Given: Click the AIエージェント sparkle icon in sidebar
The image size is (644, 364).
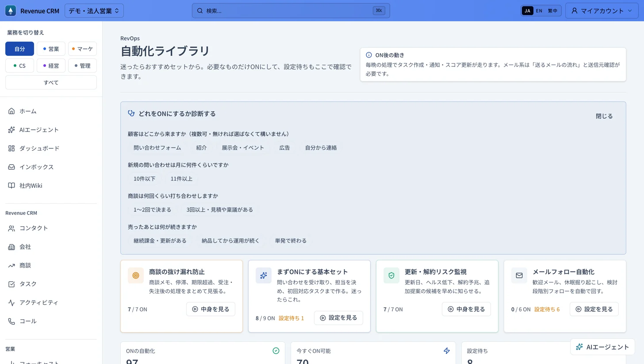Looking at the screenshot, I should coord(11,130).
